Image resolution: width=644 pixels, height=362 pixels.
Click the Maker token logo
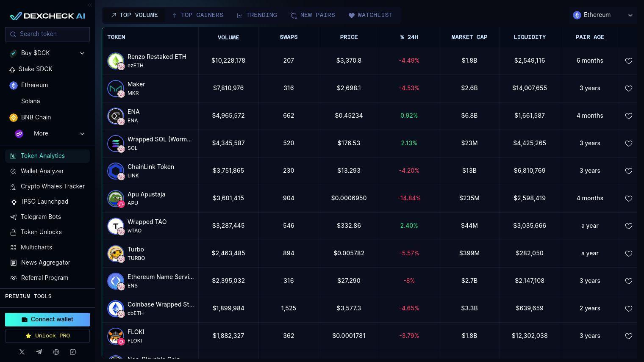[x=115, y=88]
